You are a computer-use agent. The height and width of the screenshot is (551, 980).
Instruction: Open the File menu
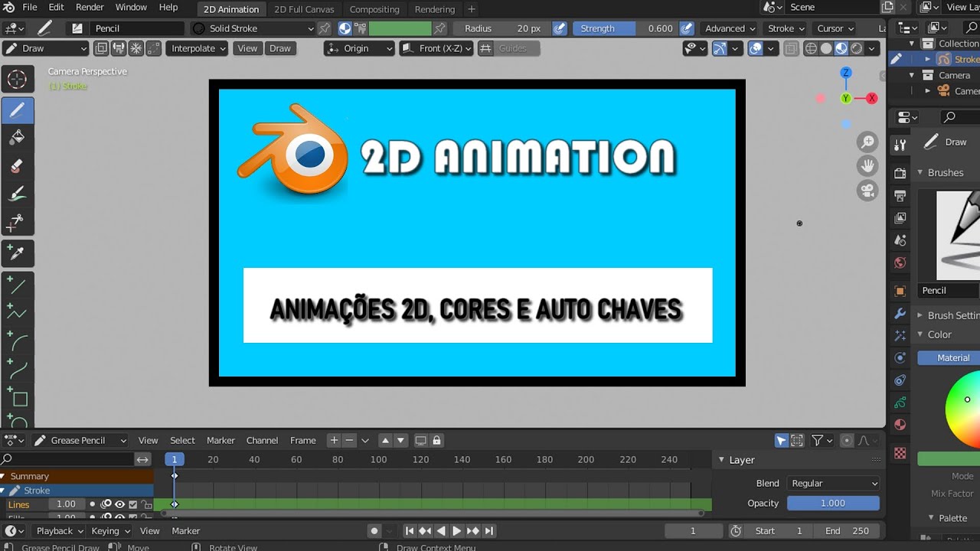tap(30, 7)
